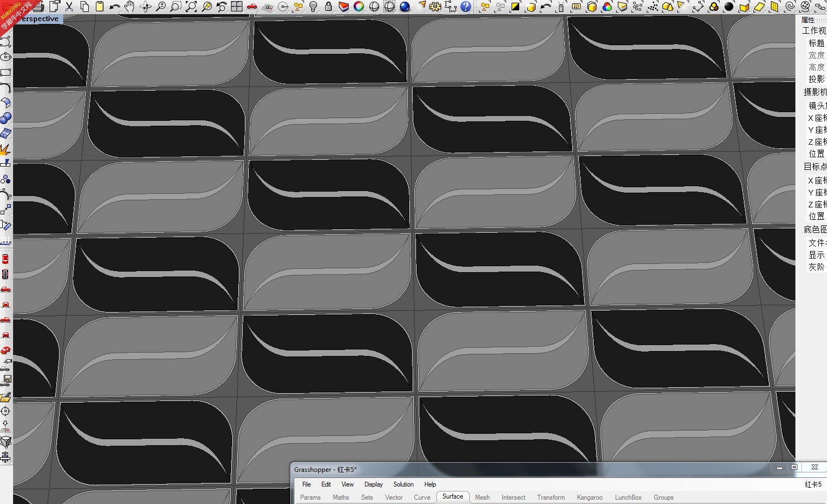The height and width of the screenshot is (504, 827).
Task: Click the Set CPlane grid icon
Action: point(267,7)
